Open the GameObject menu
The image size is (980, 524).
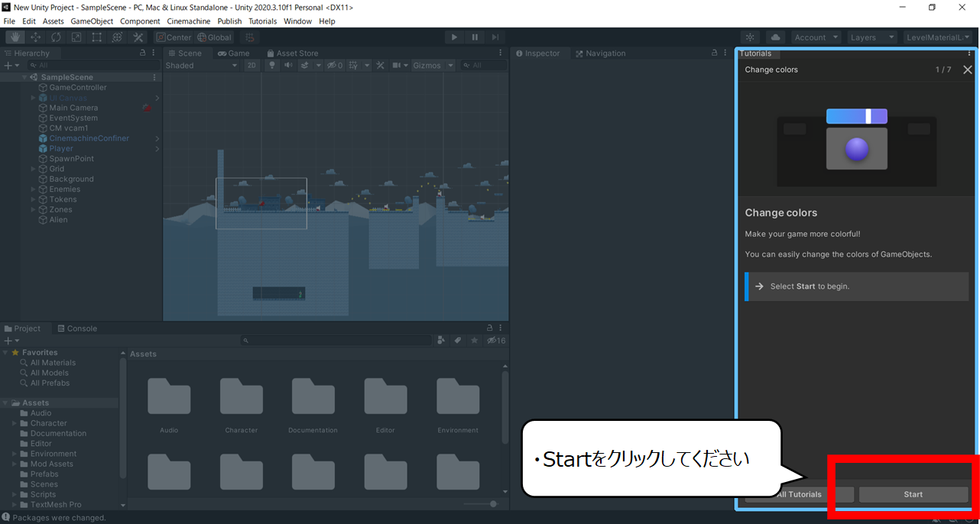click(91, 21)
